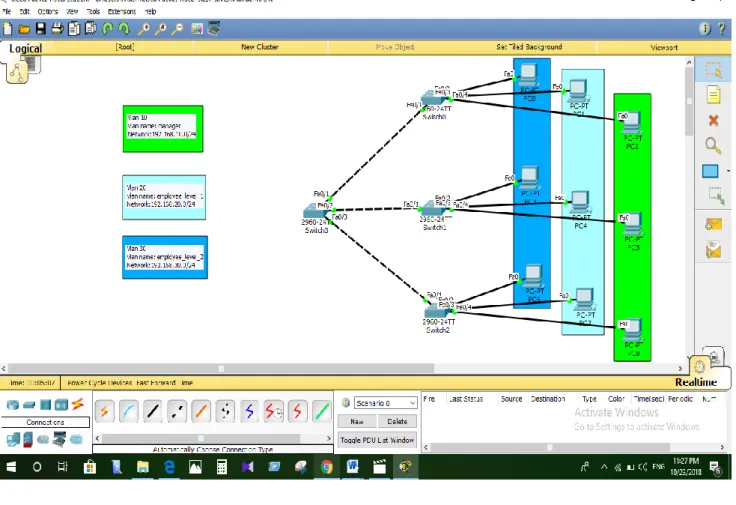Image resolution: width=736 pixels, height=505 pixels.
Task: Zoom out using the minus magnifier icon
Action: 177,29
